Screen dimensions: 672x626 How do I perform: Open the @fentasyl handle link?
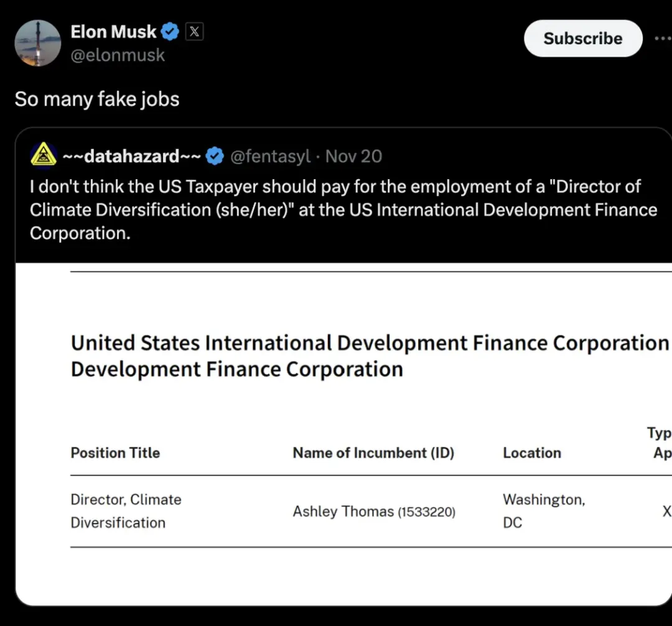tap(270, 156)
